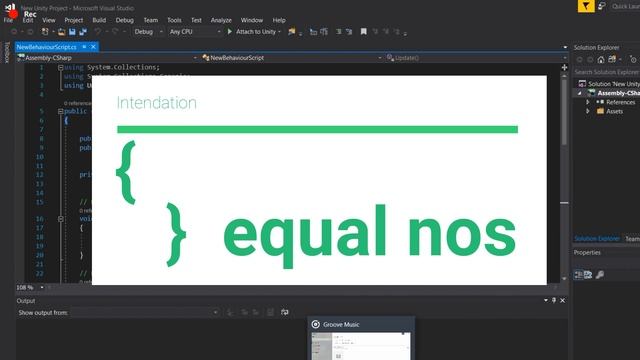The image size is (640, 360).
Task: Open the Tools menu
Action: pos(174,20)
